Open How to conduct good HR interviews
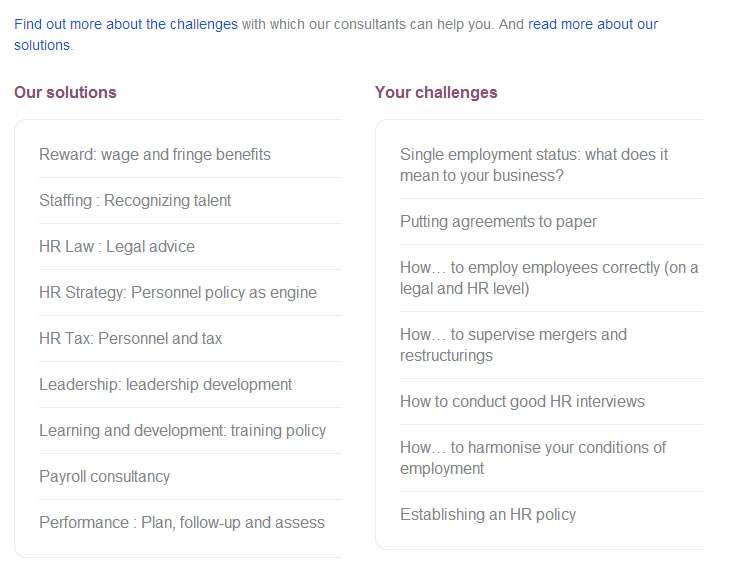 coord(522,401)
